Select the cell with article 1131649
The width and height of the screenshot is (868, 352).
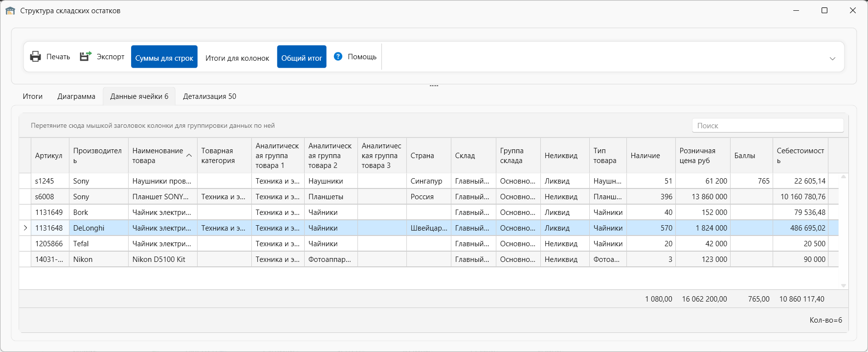click(x=50, y=212)
